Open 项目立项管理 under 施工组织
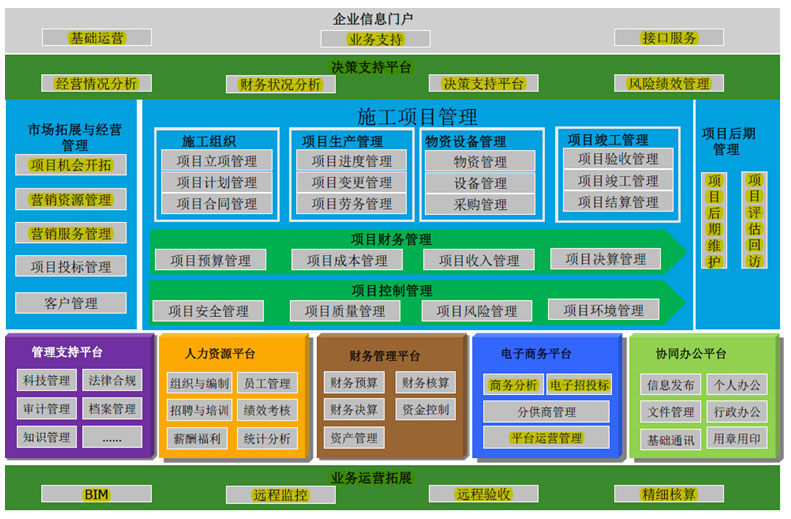The height and width of the screenshot is (519, 791). [x=216, y=160]
